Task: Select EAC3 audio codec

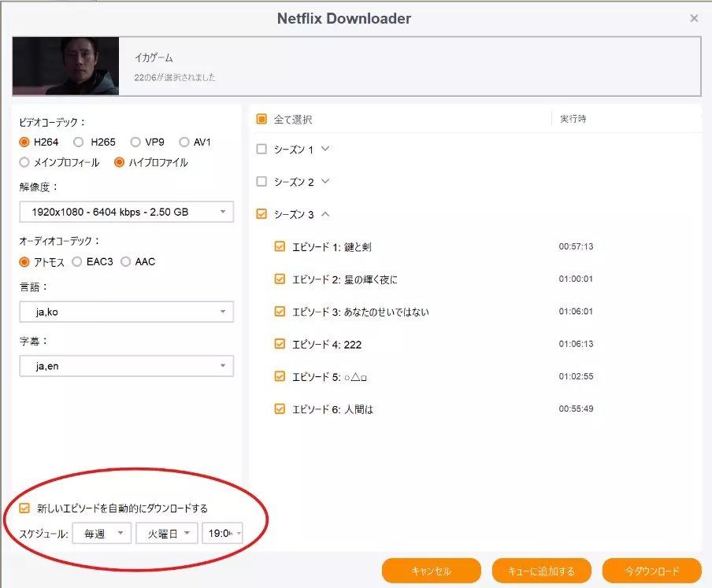Action: click(76, 262)
